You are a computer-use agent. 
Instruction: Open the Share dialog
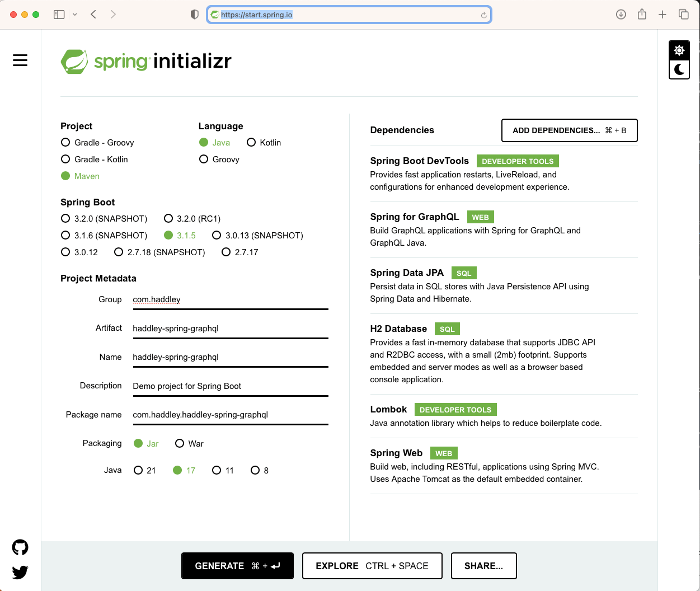pyautogui.click(x=483, y=566)
